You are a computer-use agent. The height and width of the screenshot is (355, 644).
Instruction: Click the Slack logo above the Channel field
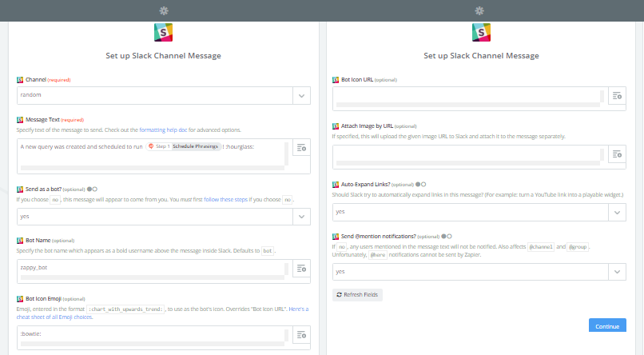[x=164, y=33]
